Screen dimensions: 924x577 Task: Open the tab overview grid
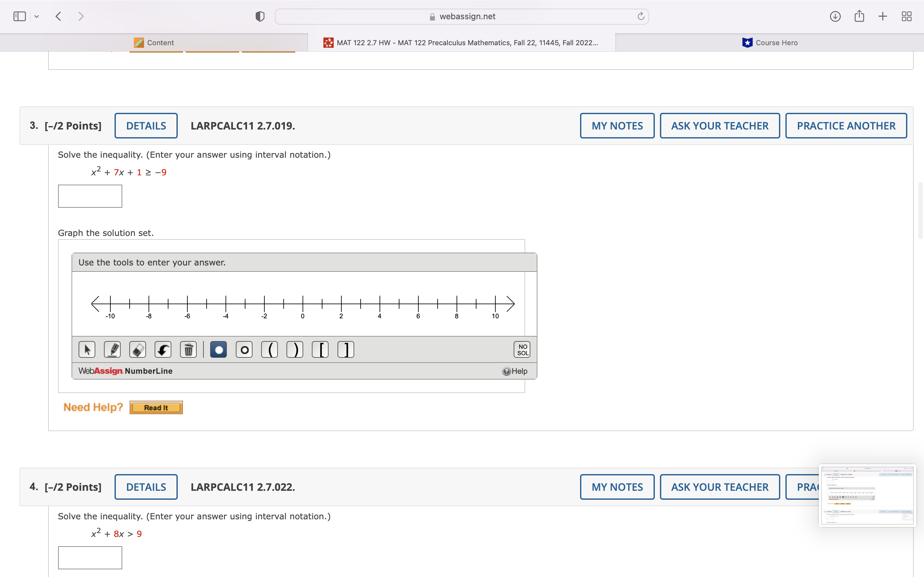(906, 16)
